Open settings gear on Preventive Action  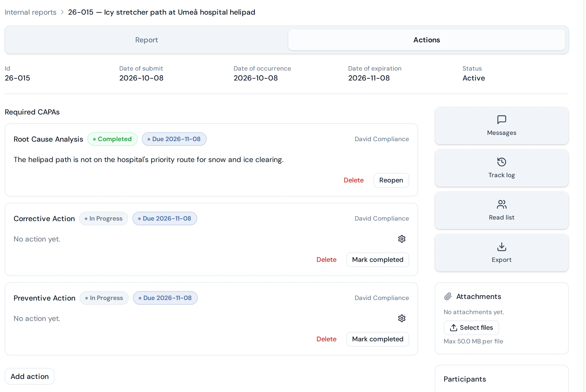402,318
